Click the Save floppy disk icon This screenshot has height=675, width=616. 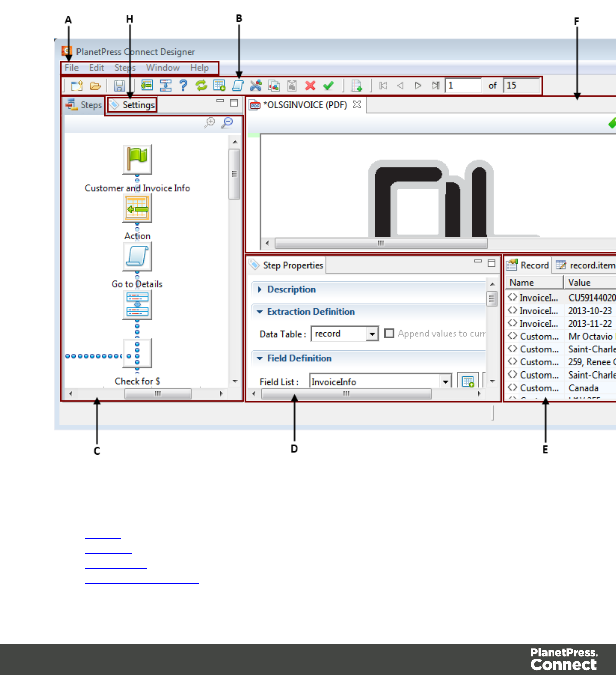coord(119,86)
